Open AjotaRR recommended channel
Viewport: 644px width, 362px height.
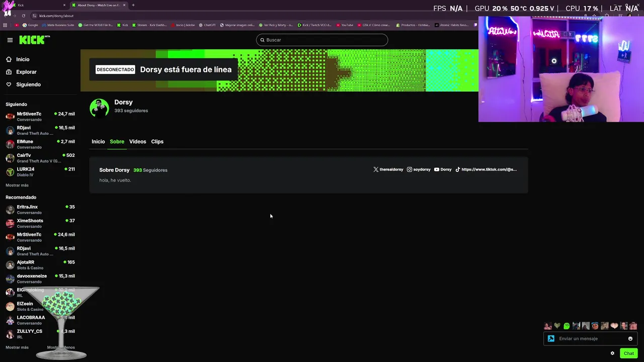pyautogui.click(x=40, y=265)
